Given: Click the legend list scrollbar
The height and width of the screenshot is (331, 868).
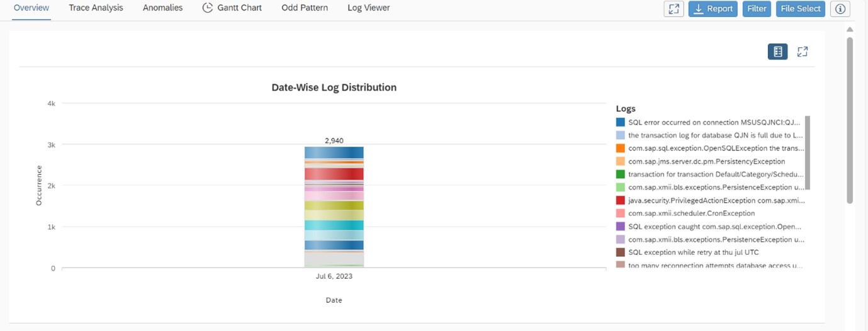Looking at the screenshot, I should (x=808, y=152).
